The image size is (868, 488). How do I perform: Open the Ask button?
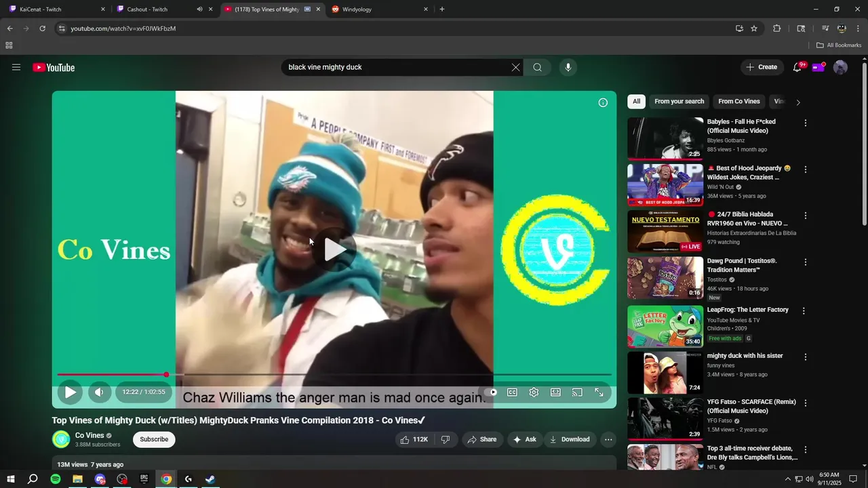pos(525,439)
